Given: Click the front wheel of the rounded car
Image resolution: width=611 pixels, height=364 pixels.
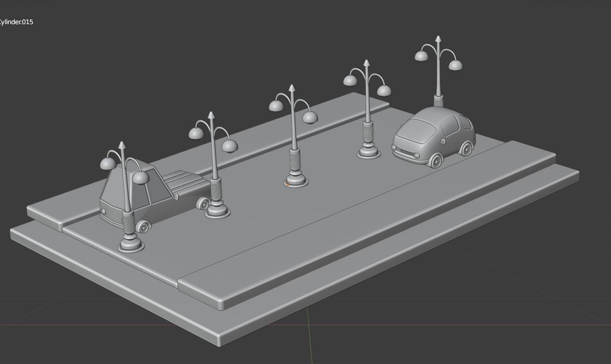Looking at the screenshot, I should coord(436,161).
